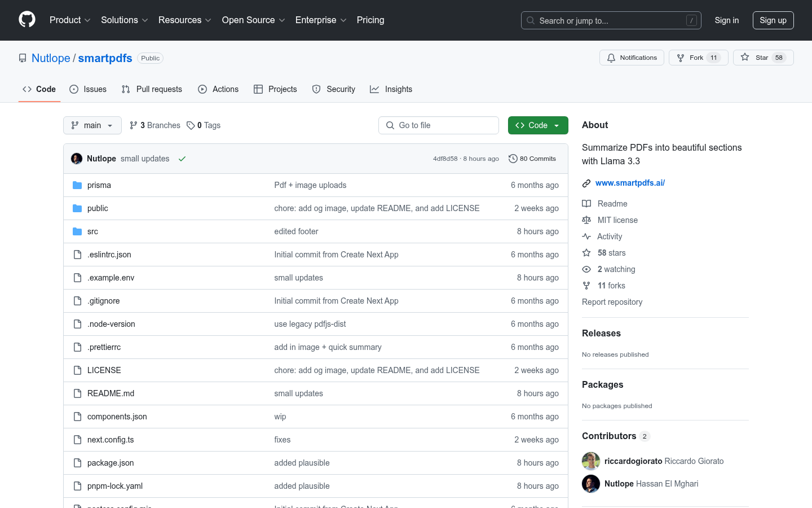Click the Sign up button
The height and width of the screenshot is (508, 812).
click(773, 20)
